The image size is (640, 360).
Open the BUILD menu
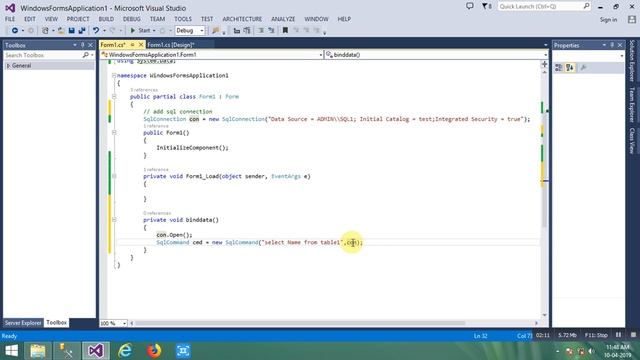[106, 19]
